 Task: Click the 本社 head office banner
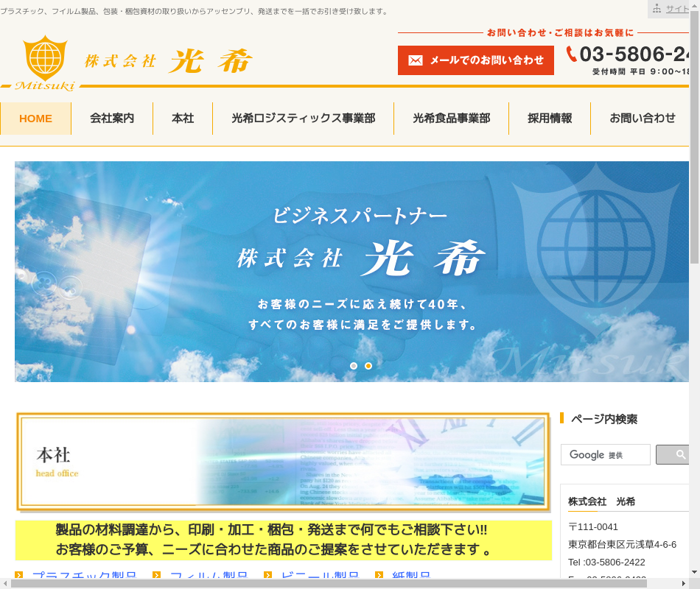tap(283, 462)
